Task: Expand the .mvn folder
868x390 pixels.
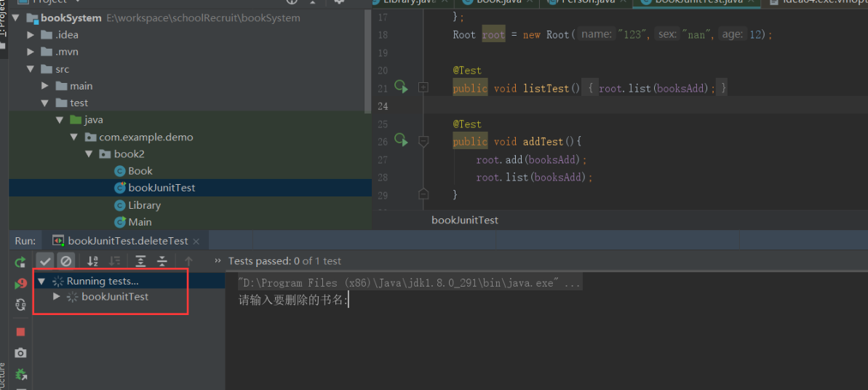Action: (x=31, y=52)
